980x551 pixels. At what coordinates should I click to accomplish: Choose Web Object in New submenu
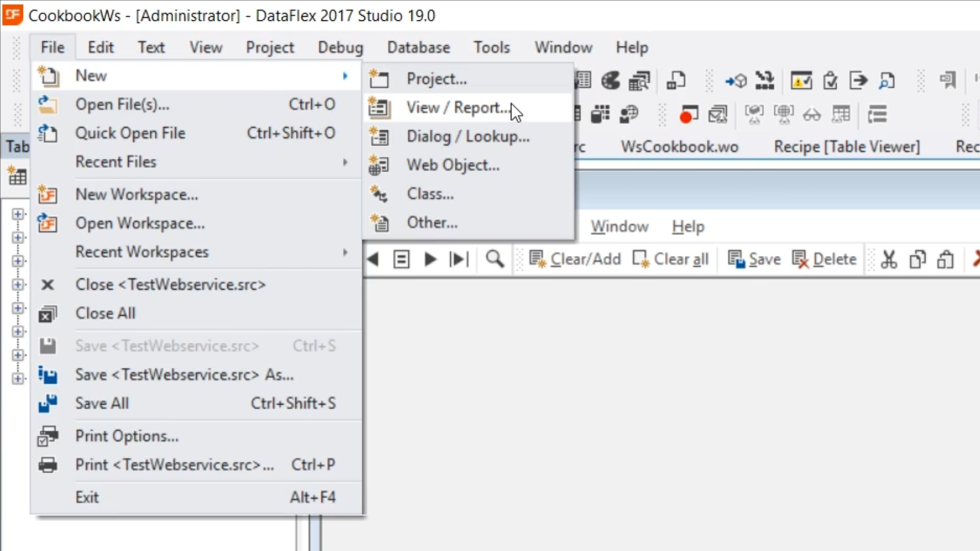453,165
